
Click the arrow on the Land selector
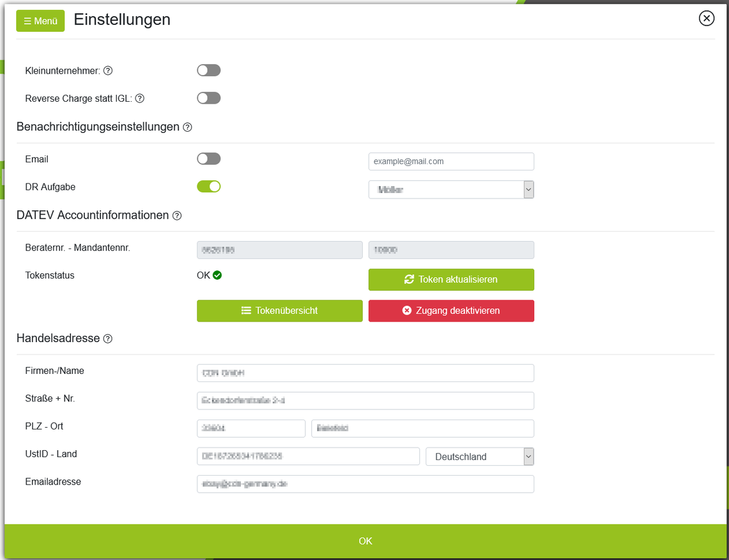coord(528,456)
